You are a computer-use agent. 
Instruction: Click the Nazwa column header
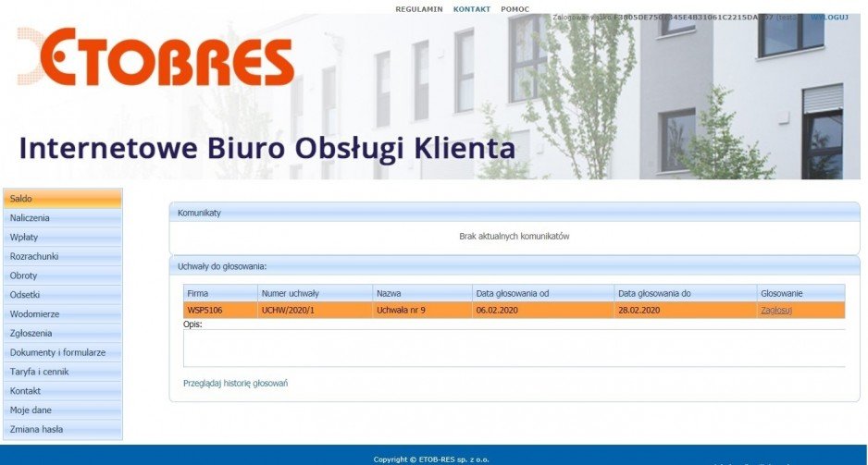(x=422, y=293)
